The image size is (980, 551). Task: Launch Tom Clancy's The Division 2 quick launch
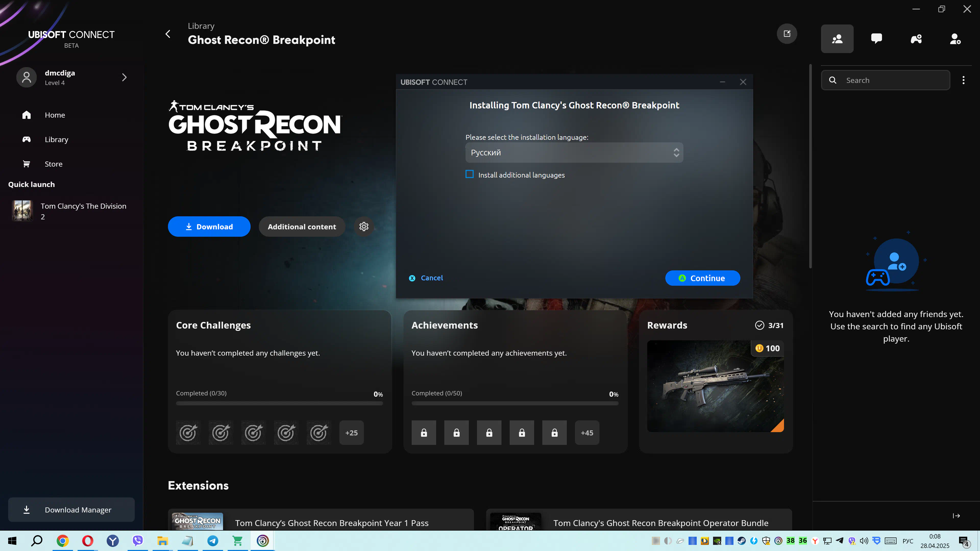(71, 211)
